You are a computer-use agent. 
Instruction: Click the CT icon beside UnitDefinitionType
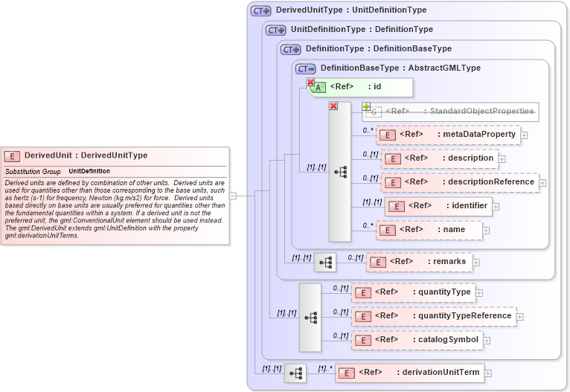click(x=275, y=30)
